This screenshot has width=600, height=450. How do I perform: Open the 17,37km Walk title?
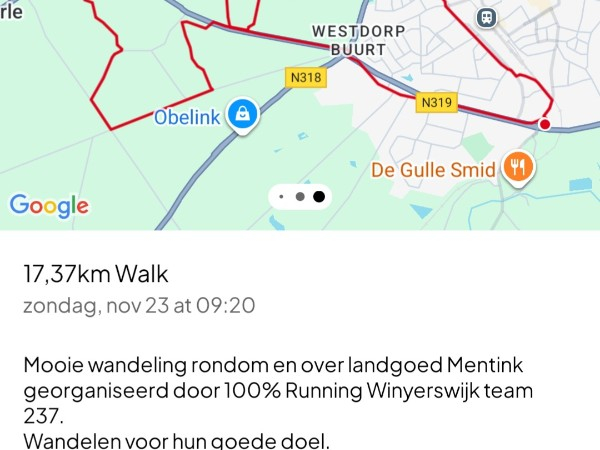(96, 274)
